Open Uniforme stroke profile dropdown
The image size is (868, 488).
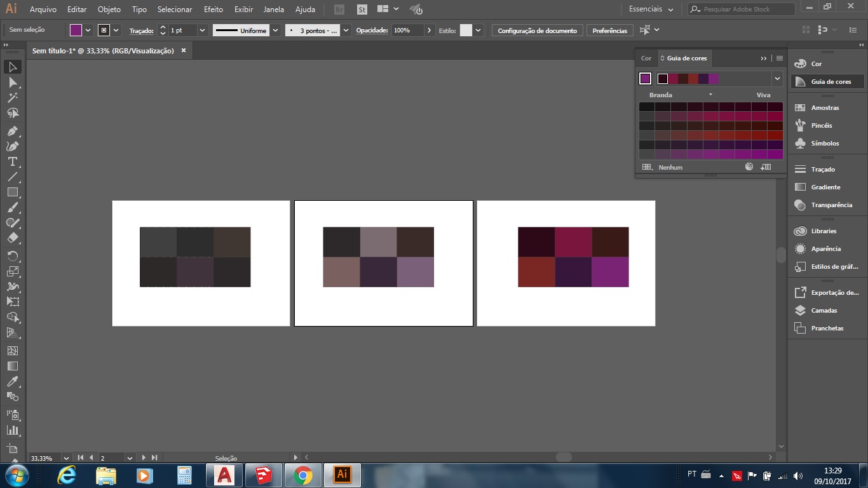(275, 30)
